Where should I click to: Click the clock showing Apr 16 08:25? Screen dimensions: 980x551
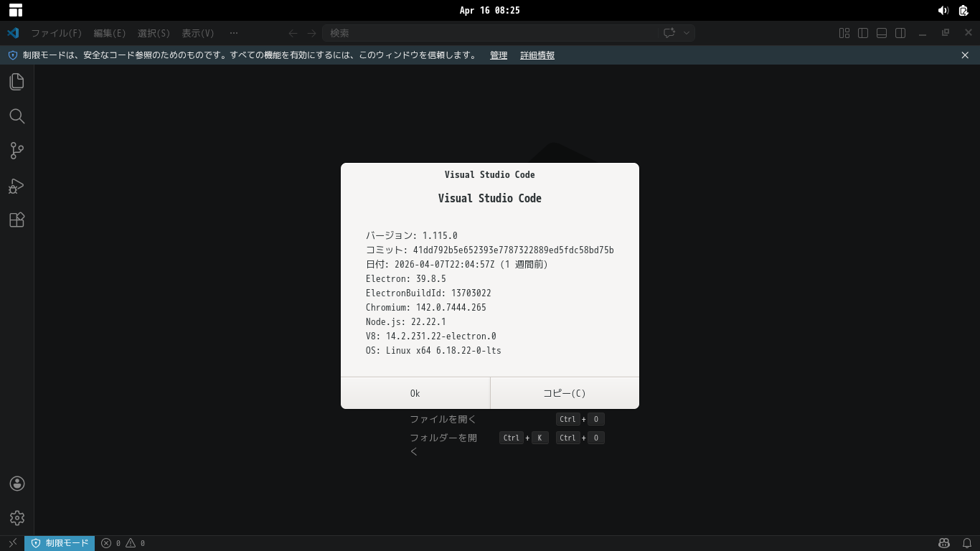490,11
